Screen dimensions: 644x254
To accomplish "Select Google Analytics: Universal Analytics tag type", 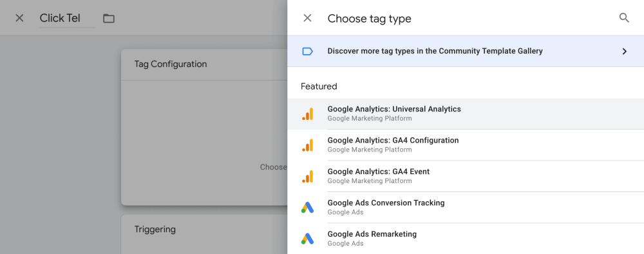I will point(466,114).
